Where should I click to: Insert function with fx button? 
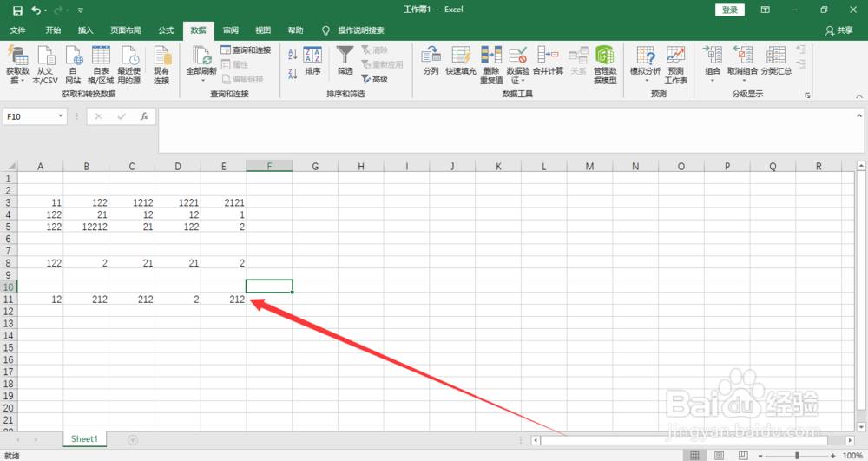tap(144, 116)
